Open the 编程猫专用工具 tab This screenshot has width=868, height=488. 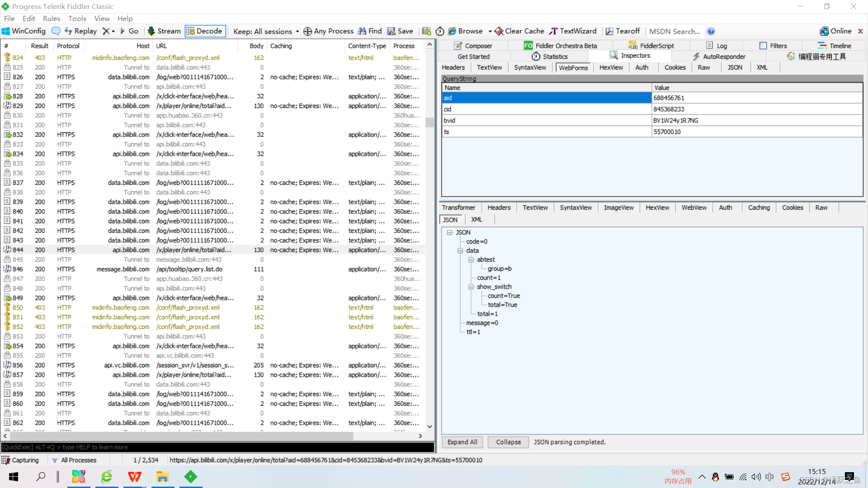pos(816,56)
